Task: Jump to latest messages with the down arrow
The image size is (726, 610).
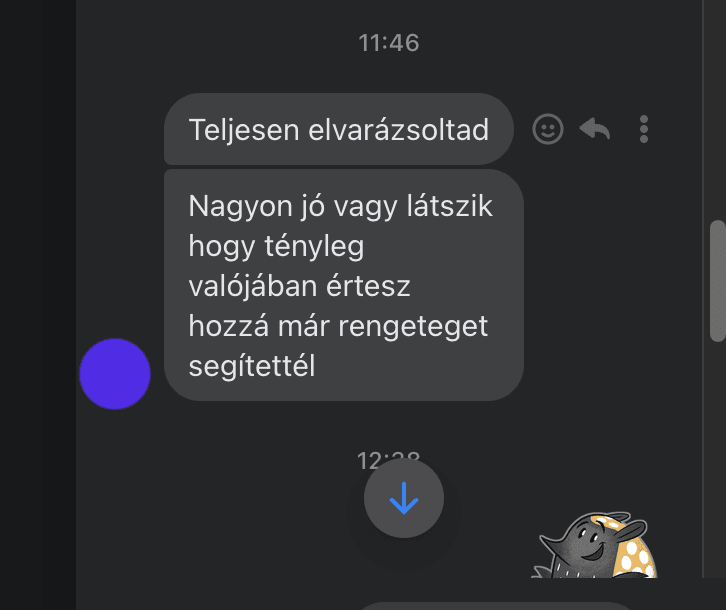Action: pyautogui.click(x=404, y=498)
